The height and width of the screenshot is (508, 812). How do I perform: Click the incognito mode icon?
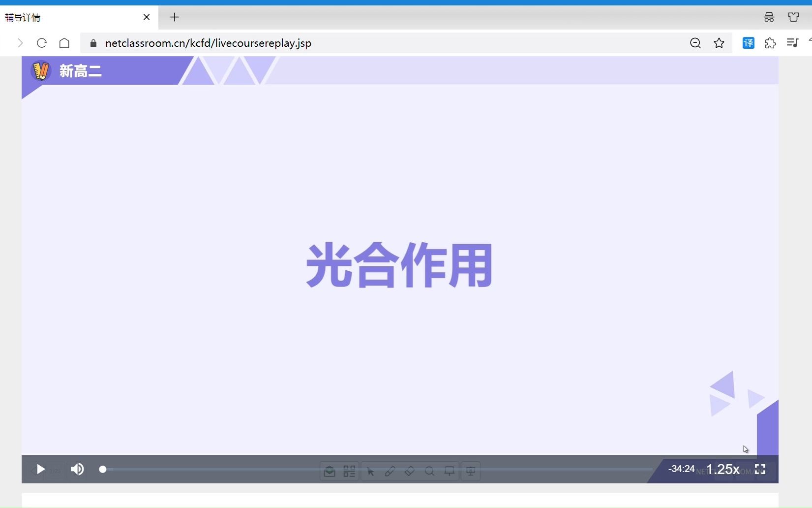click(x=769, y=17)
